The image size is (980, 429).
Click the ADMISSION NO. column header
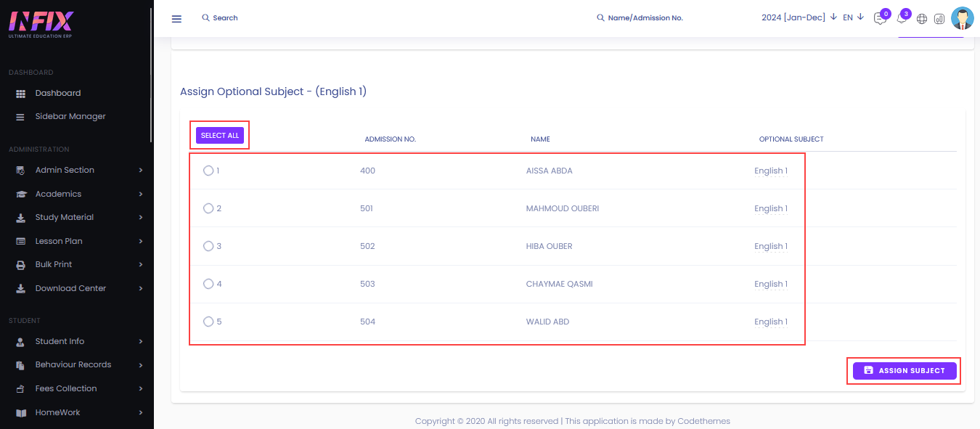click(390, 139)
